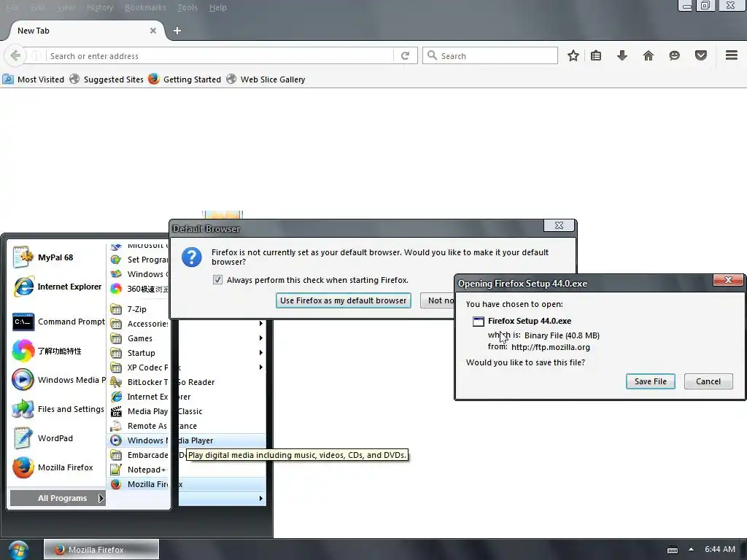Open Suggested Sites bookmark
Screen dimensions: 747x560
pos(107,79)
